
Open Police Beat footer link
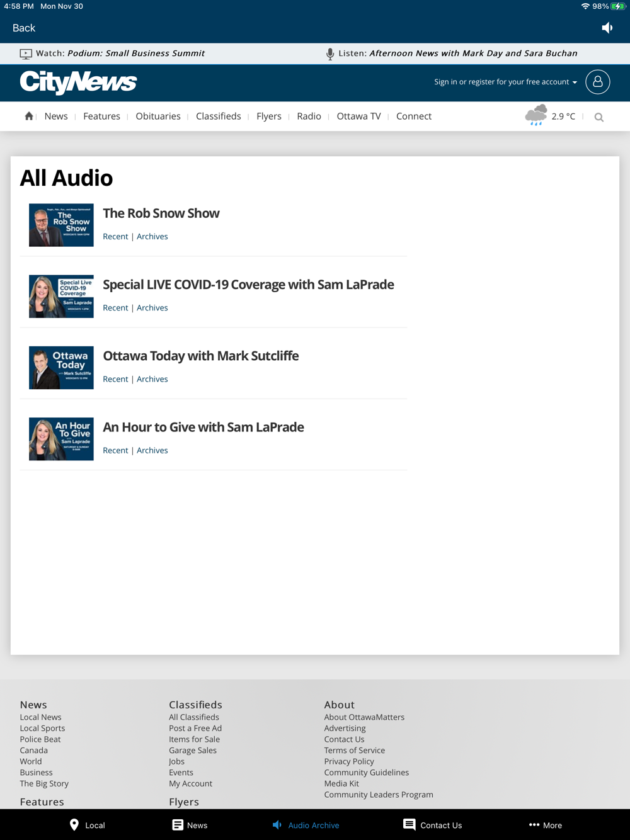40,739
